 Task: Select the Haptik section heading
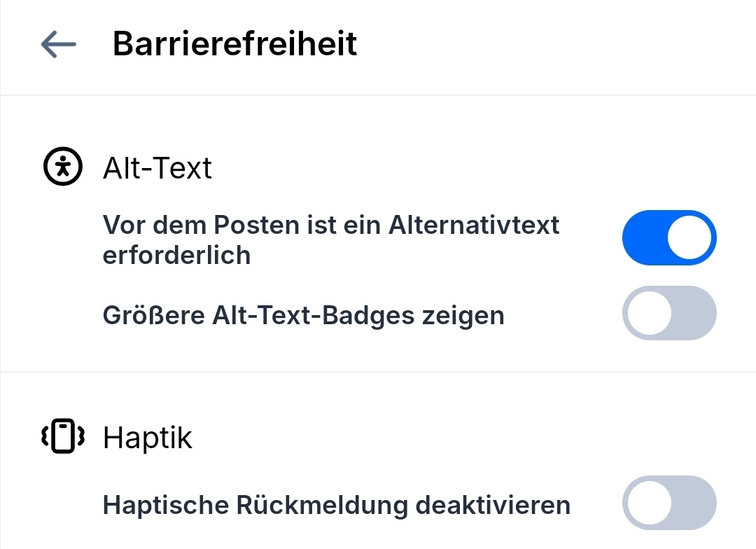(x=147, y=438)
